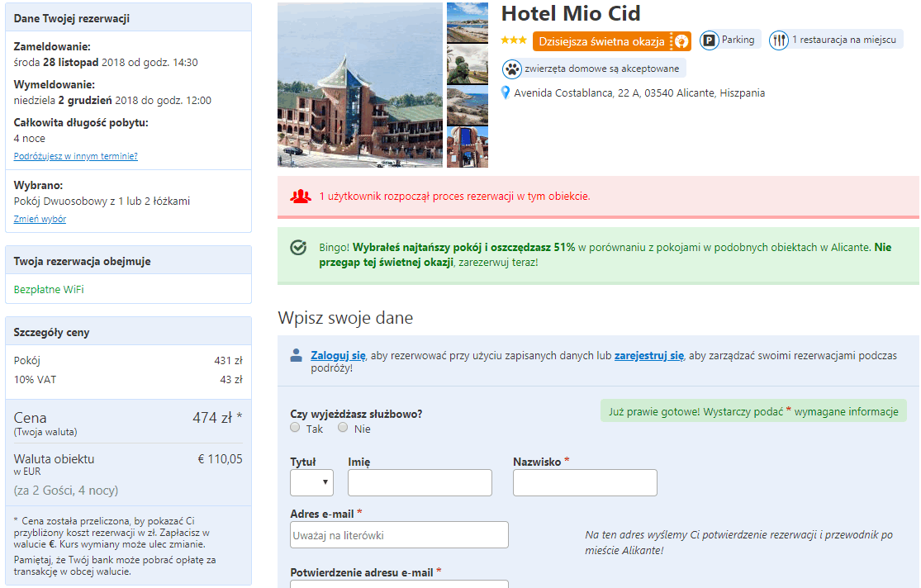Select the 'Tak' business travel radio button
Screen dimensions: 921x588
tap(295, 428)
